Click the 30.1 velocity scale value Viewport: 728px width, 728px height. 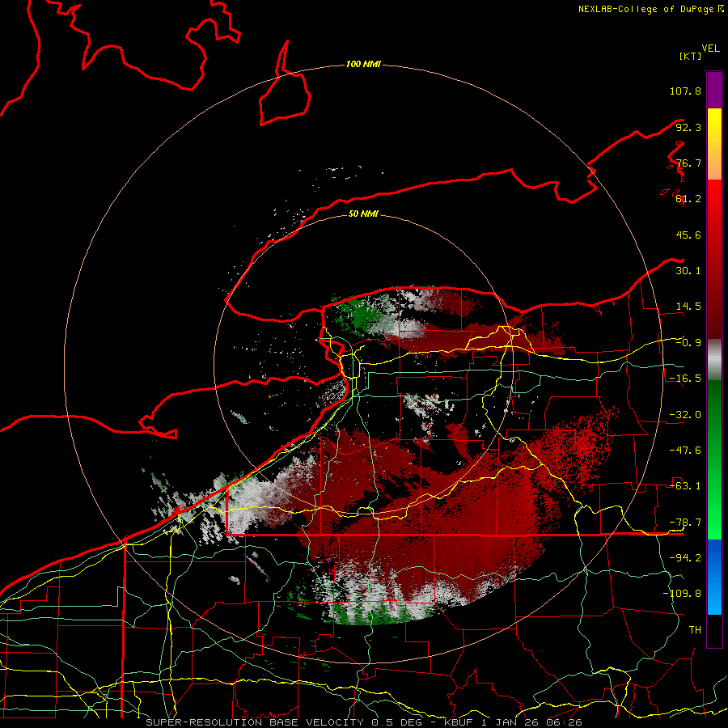pyautogui.click(x=688, y=271)
